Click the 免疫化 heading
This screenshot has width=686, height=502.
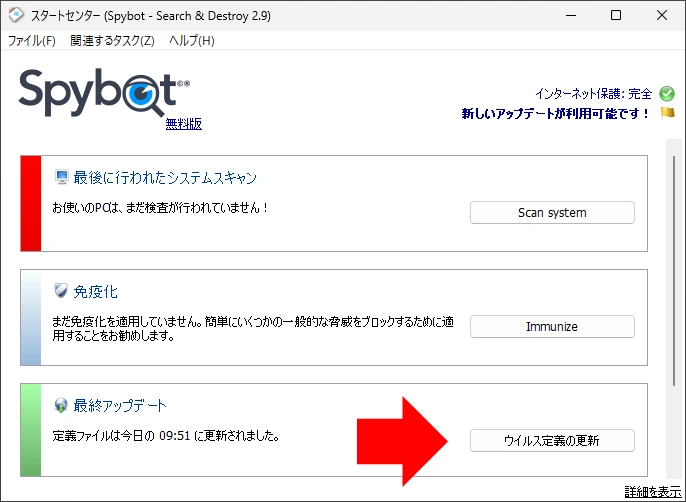[95, 291]
